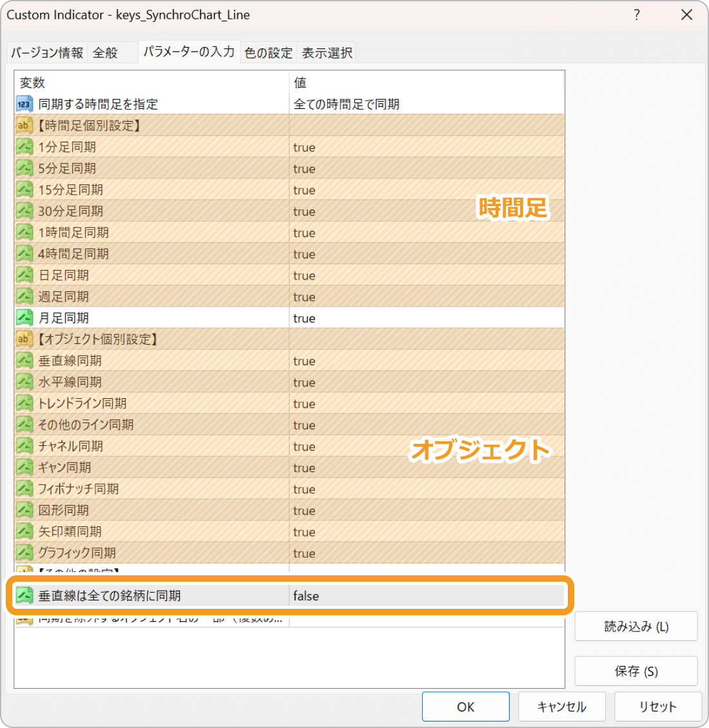The width and height of the screenshot is (709, 728).
Task: Select the 週足同期 row label
Action: click(x=63, y=297)
